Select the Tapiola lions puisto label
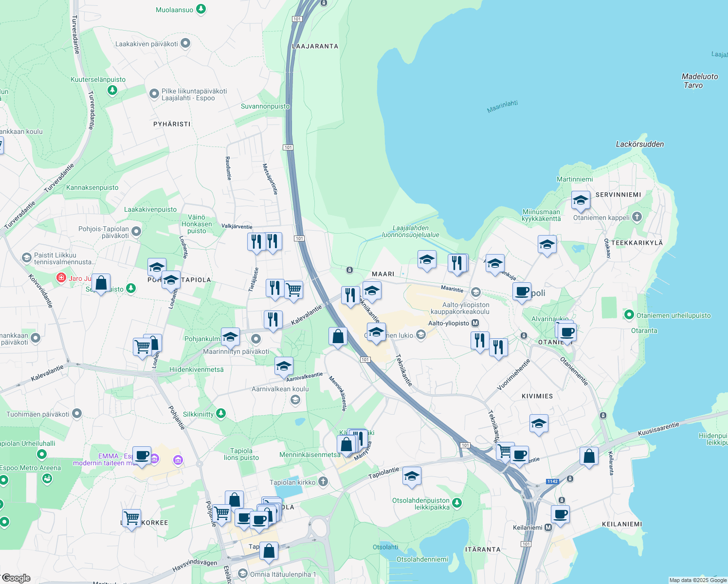 coord(241,454)
